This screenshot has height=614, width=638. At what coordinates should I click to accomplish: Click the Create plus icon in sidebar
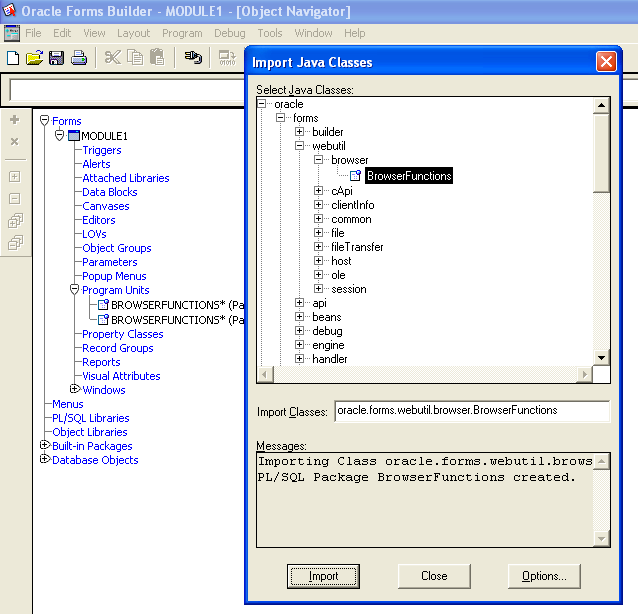14,120
